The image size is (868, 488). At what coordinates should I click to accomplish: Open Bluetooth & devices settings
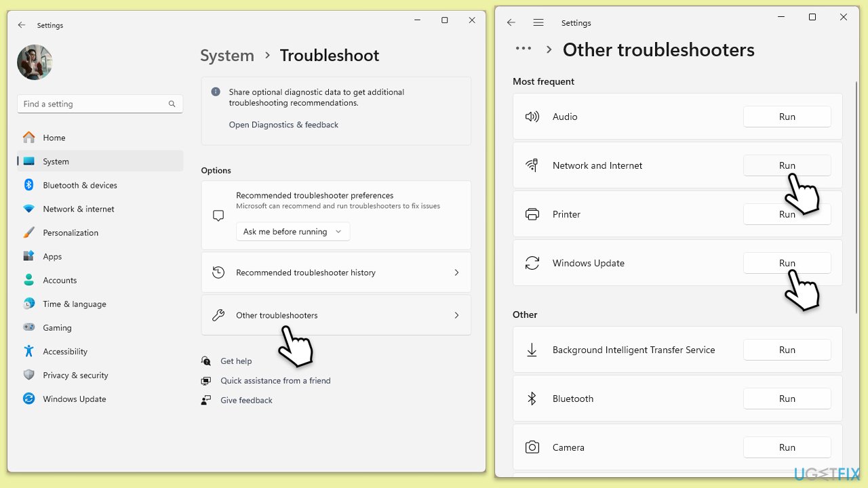79,185
